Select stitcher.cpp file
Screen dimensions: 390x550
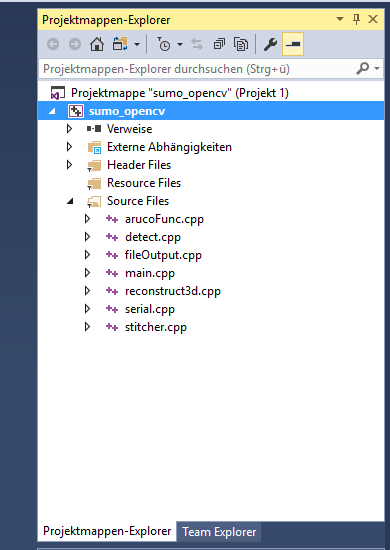(x=156, y=327)
